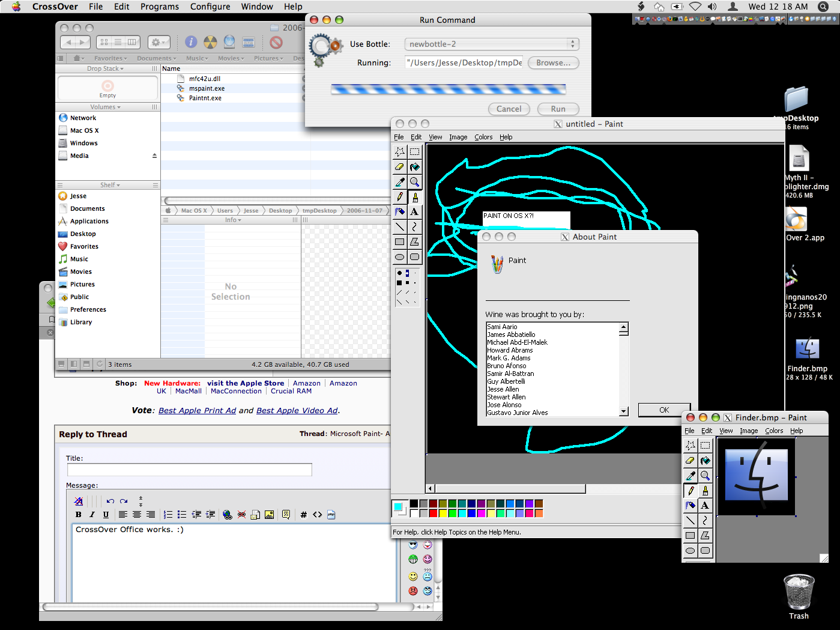The width and height of the screenshot is (840, 630).
Task: Select the Eraser tool in untitled Paint
Action: (400, 167)
